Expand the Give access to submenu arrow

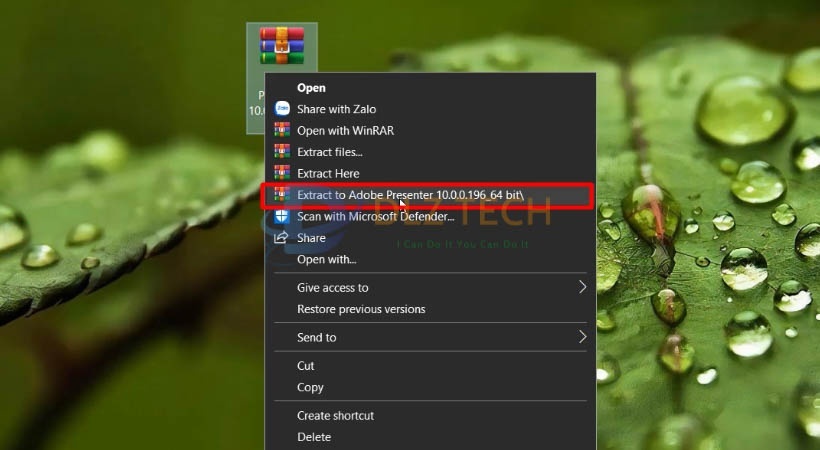click(582, 288)
